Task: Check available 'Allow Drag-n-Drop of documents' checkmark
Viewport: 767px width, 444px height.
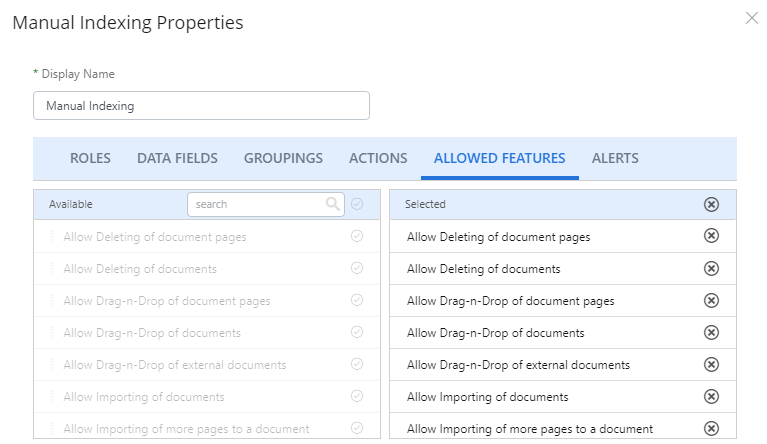Action: [357, 332]
